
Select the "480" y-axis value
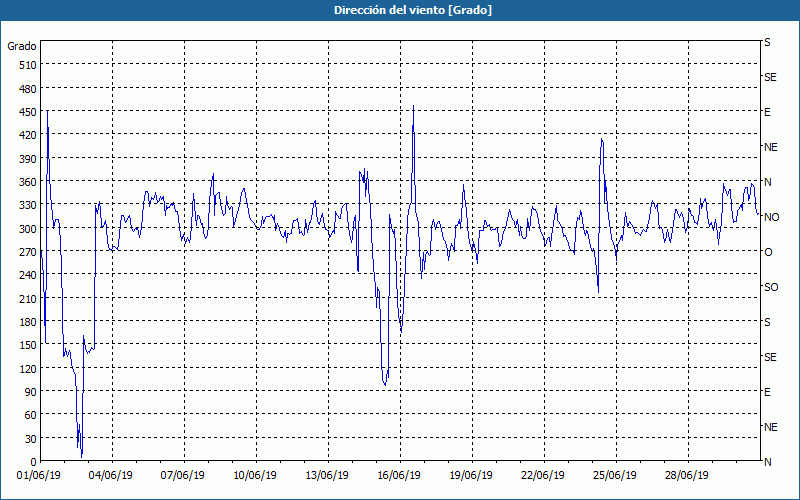(x=28, y=89)
